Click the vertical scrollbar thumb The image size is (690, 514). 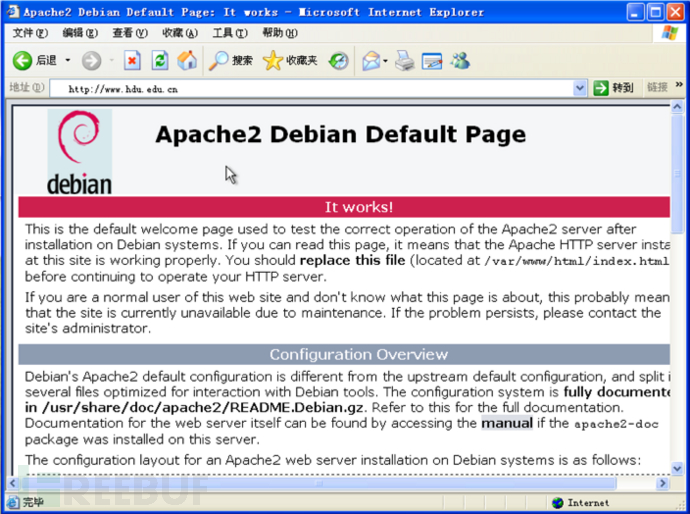tap(677, 174)
